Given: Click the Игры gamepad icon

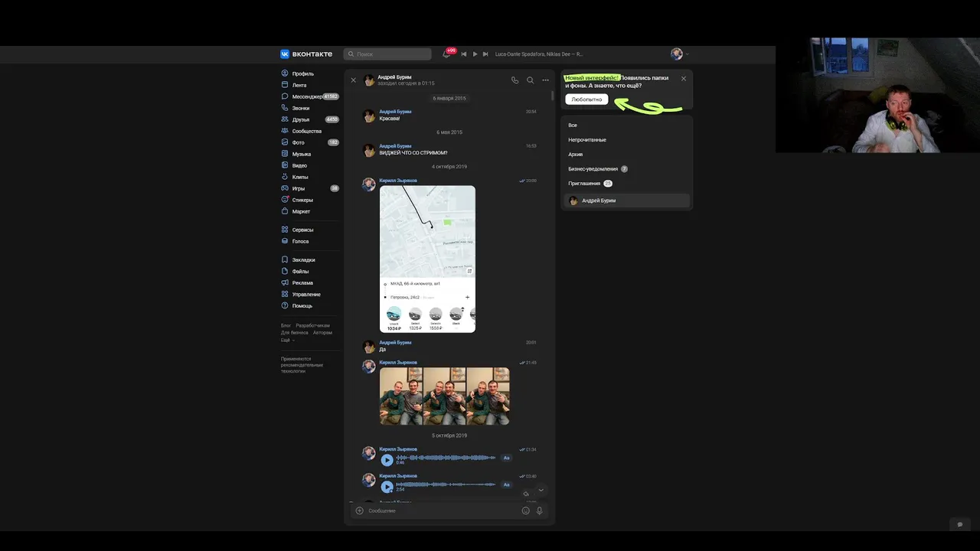Looking at the screenshot, I should (x=285, y=188).
